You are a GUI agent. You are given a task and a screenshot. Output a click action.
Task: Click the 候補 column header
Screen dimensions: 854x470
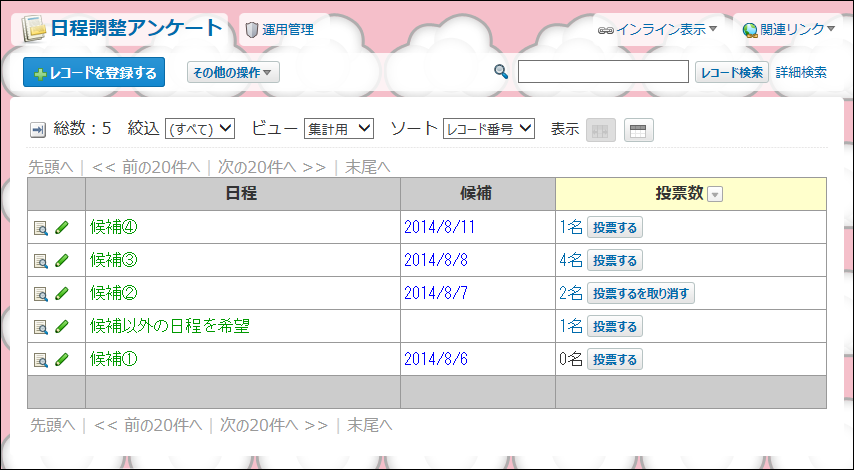click(x=478, y=193)
